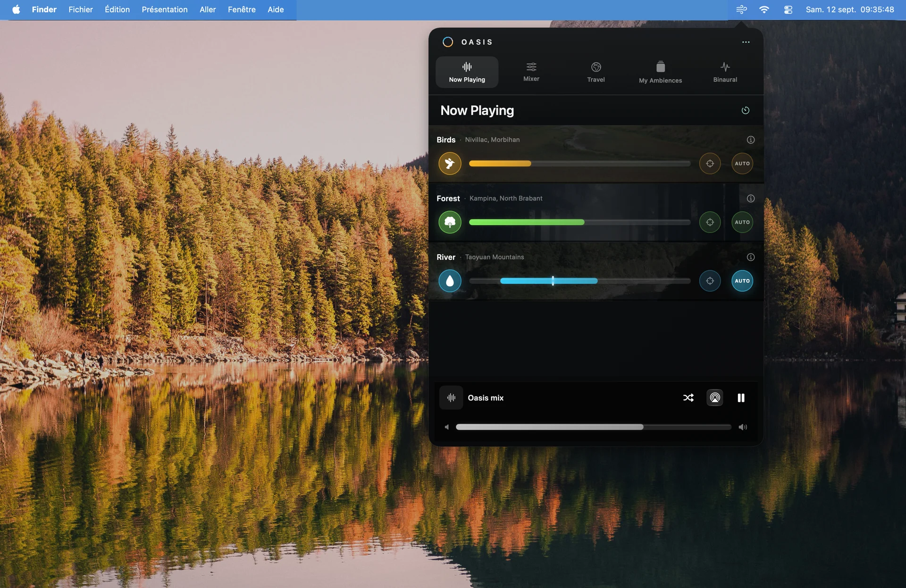Click the low volume speaker icon
The width and height of the screenshot is (906, 588).
(x=446, y=427)
